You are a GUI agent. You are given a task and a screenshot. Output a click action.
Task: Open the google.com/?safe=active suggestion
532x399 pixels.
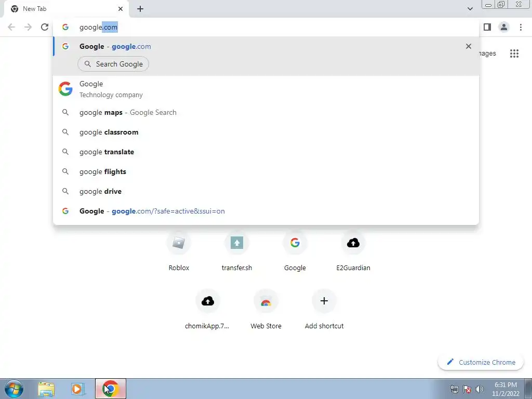click(x=266, y=211)
